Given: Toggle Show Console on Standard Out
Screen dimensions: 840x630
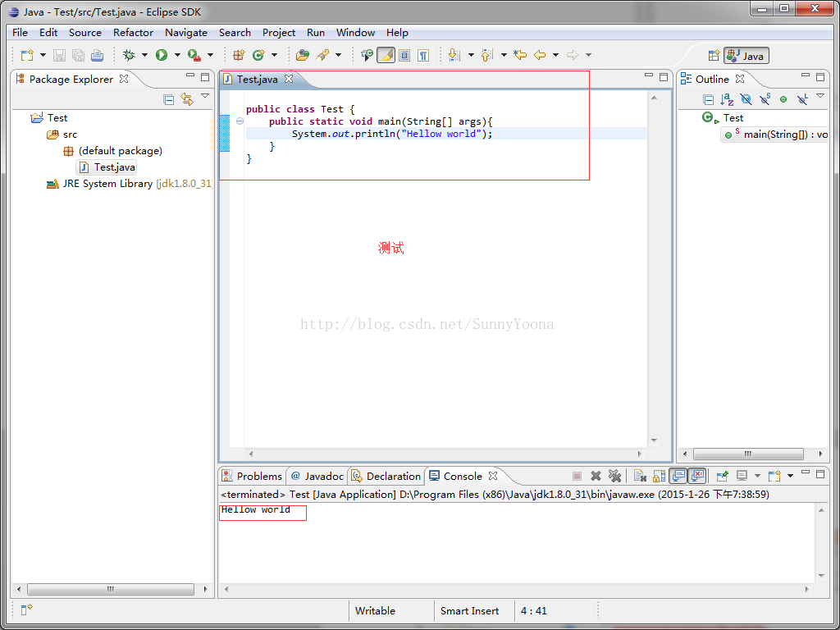Looking at the screenshot, I should 678,476.
